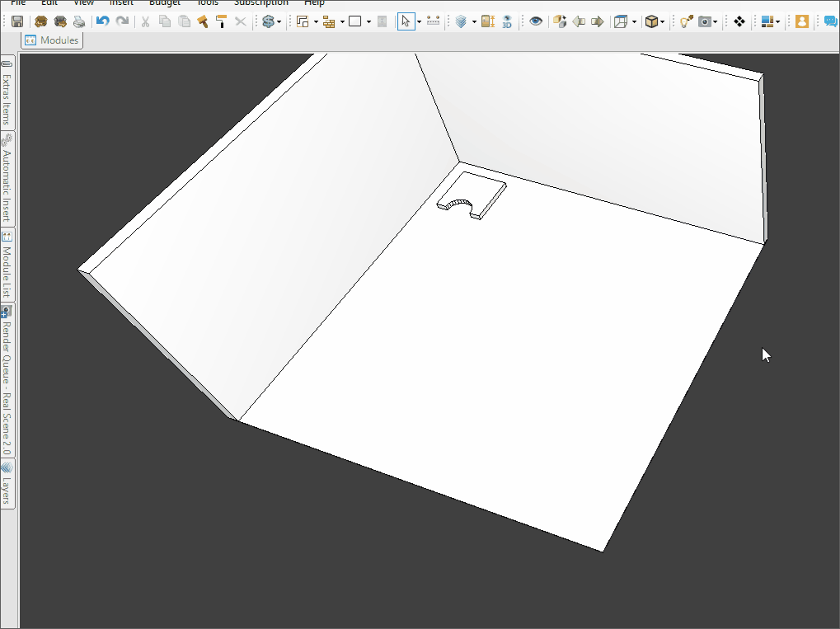Click the Budget dollar sign icon
Viewport: 840px width, 629px height.
click(269, 21)
